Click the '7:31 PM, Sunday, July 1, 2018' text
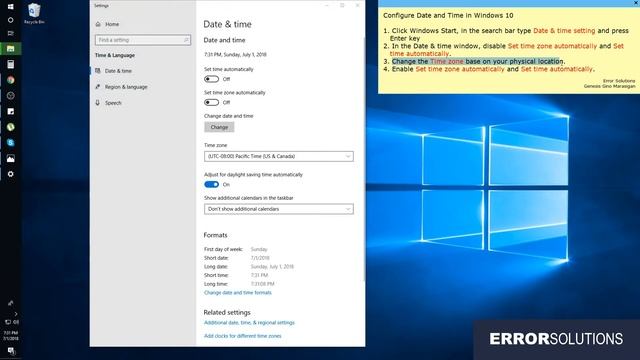Screen dimensions: 640x360 pos(235,54)
